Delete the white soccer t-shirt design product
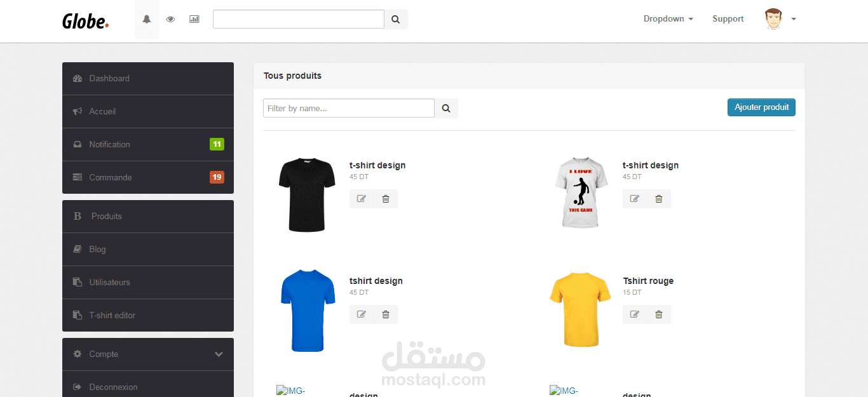Viewport: 868px width, 397px height. point(659,199)
